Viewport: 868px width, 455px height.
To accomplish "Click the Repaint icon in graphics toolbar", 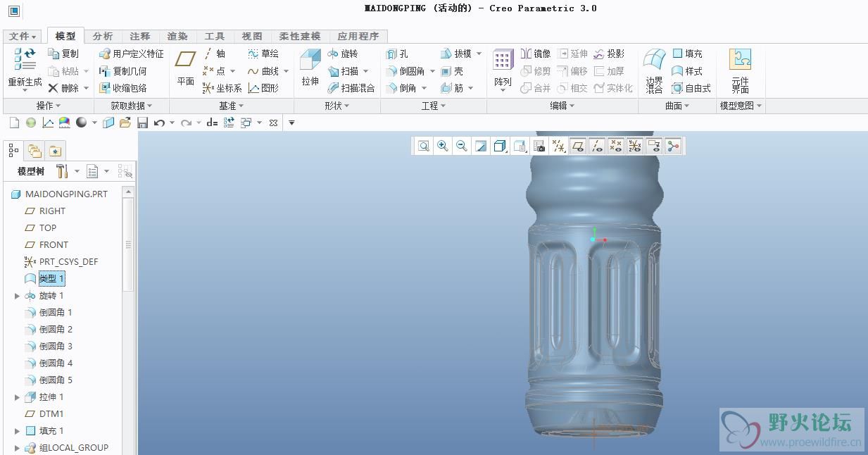I will point(481,146).
